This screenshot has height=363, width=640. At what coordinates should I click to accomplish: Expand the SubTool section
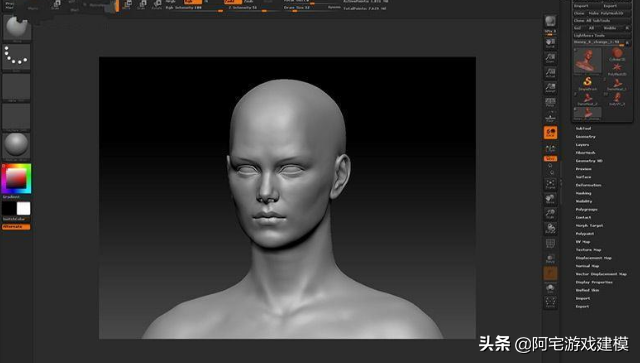click(x=583, y=128)
